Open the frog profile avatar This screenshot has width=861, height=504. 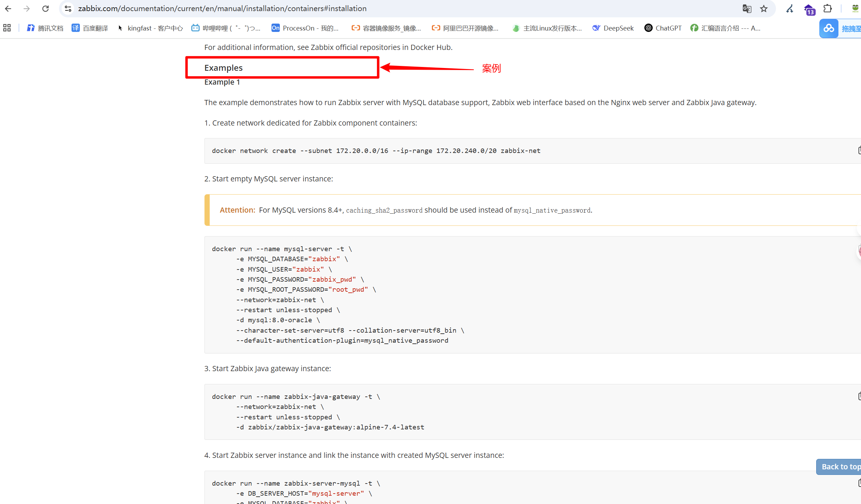(855, 9)
